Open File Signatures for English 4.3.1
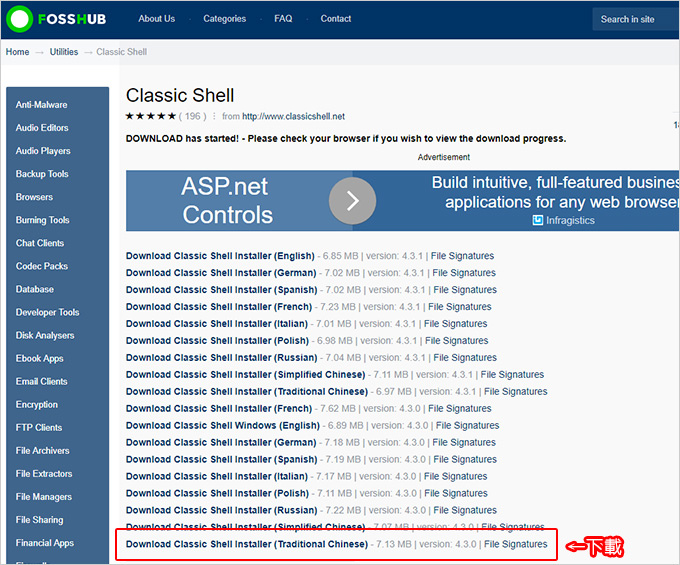This screenshot has width=680, height=565. (x=462, y=256)
